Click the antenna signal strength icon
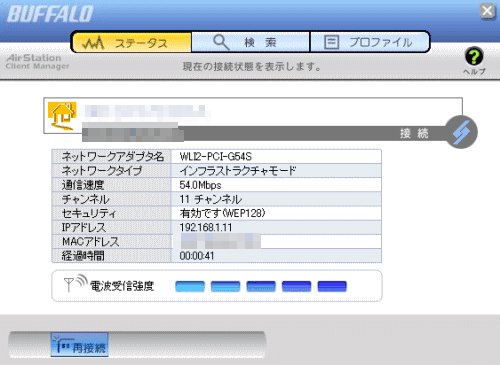The width and height of the screenshot is (500, 365). point(76,283)
